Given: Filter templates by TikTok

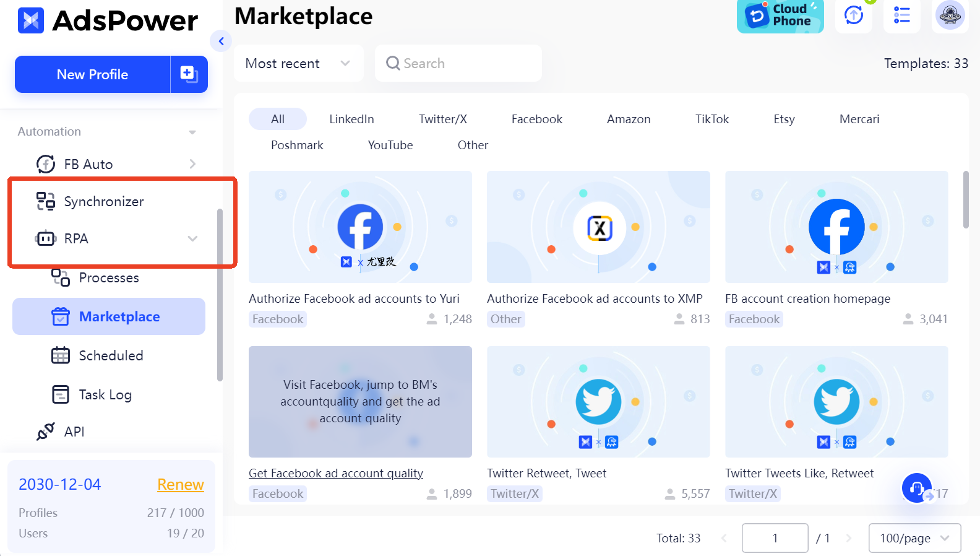Looking at the screenshot, I should point(712,119).
